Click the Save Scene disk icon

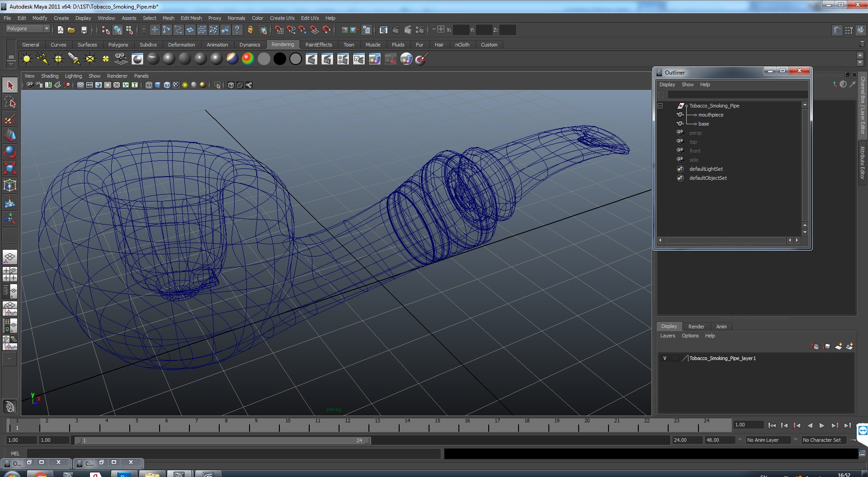coord(84,30)
